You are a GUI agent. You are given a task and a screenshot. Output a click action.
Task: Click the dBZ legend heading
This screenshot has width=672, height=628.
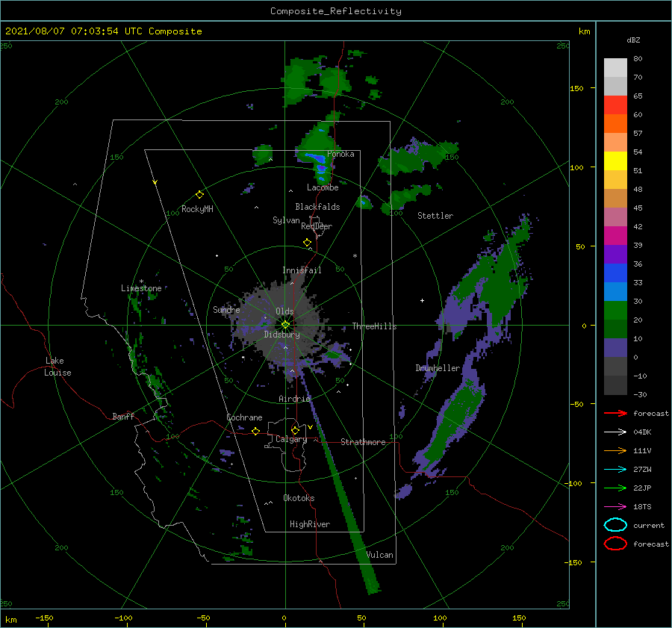(633, 40)
